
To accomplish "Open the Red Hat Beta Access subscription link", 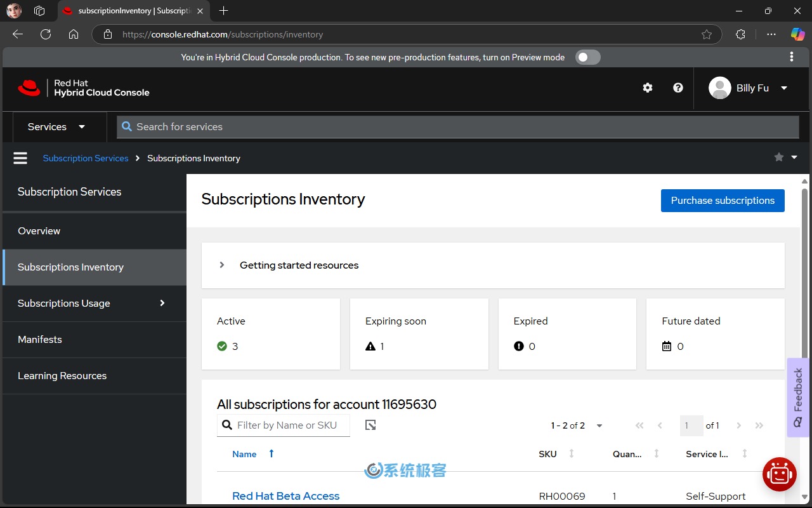I will pos(285,496).
